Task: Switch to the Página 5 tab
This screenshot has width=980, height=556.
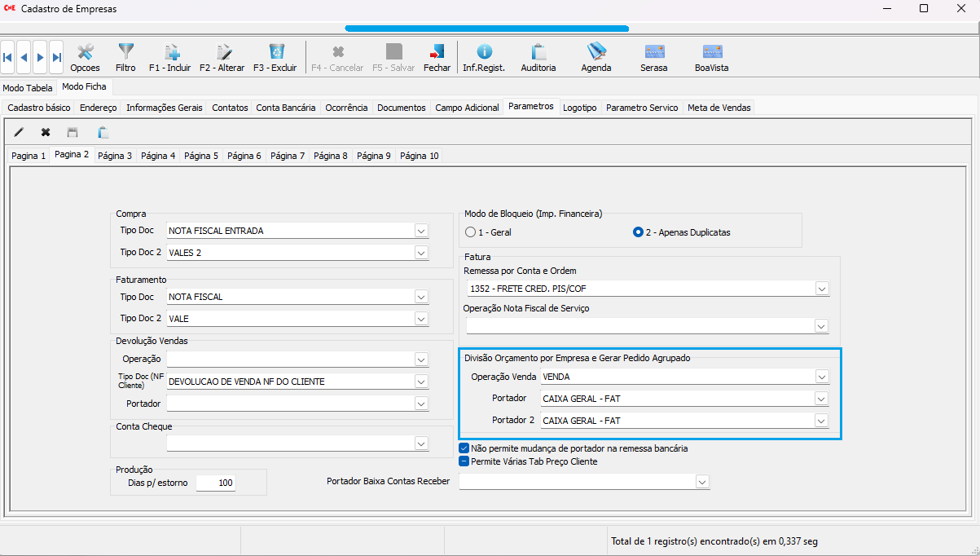Action: tap(200, 156)
